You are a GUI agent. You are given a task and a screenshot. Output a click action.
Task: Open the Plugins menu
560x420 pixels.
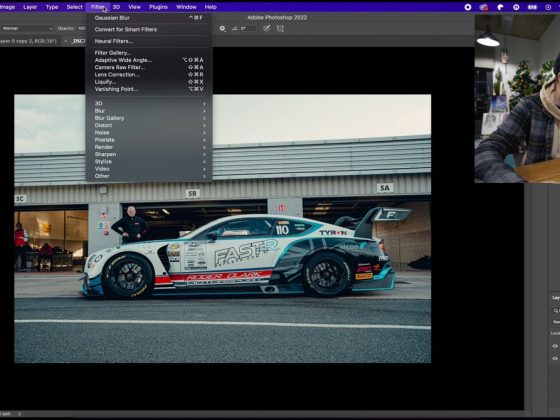(158, 7)
